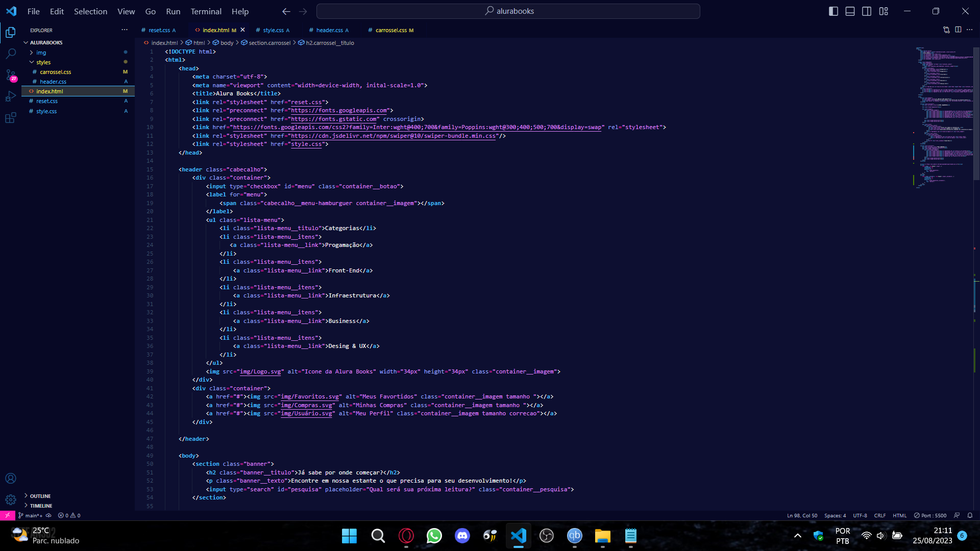Change language mode via HTML
Screen dimensions: 980x551
tap(899, 515)
